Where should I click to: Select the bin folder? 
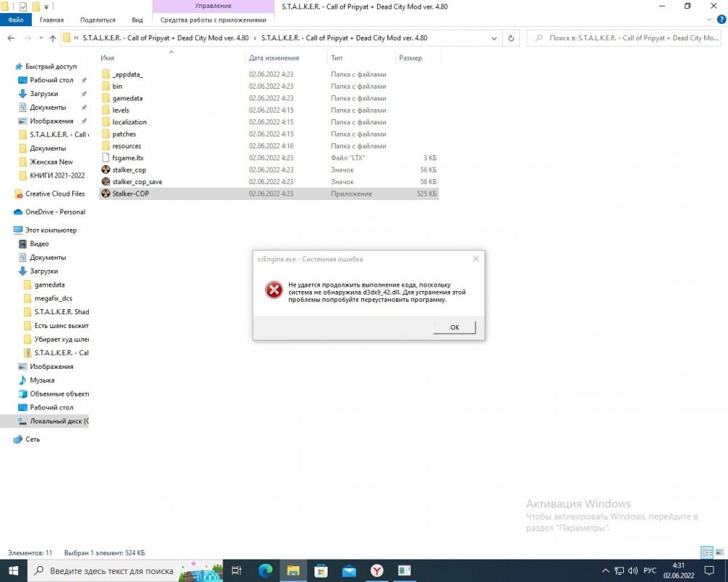coord(117,87)
